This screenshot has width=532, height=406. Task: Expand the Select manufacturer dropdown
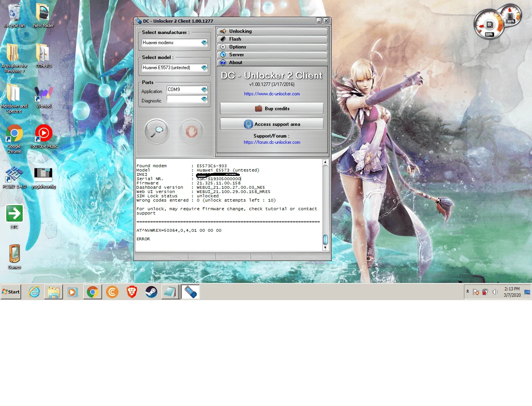(204, 43)
